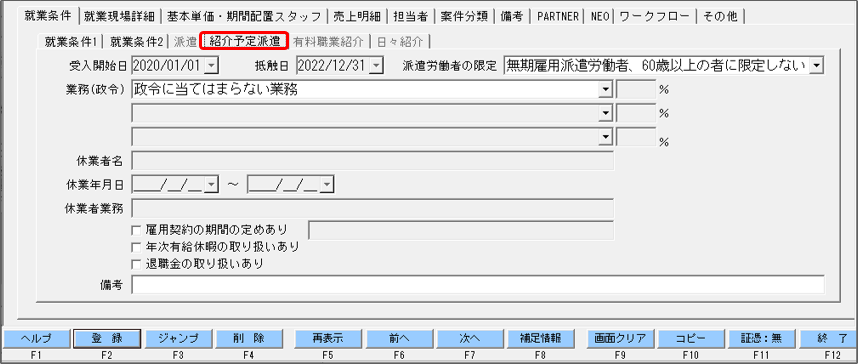The image size is (858, 364).
Task: Expand second 業務 dropdown arrow
Action: coord(605,113)
